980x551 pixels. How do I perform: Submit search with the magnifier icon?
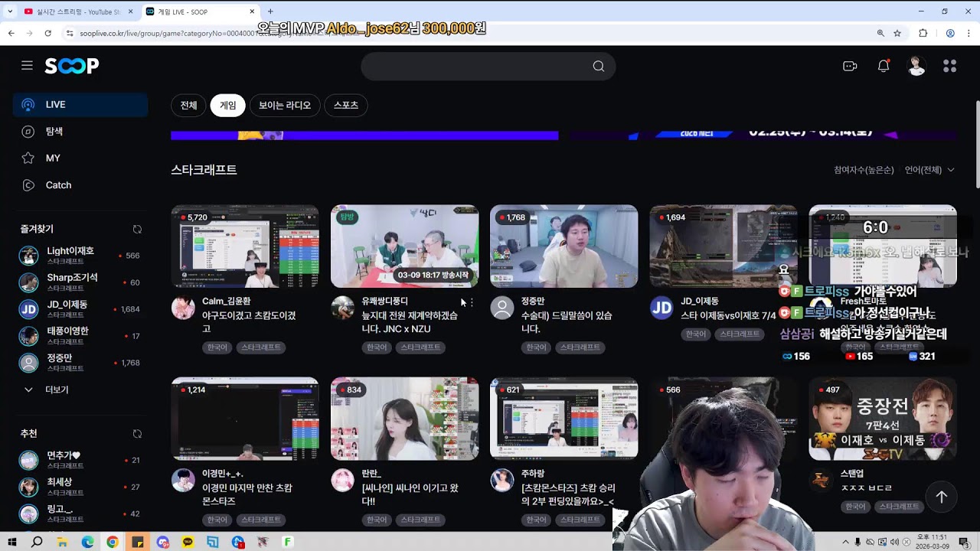(599, 67)
